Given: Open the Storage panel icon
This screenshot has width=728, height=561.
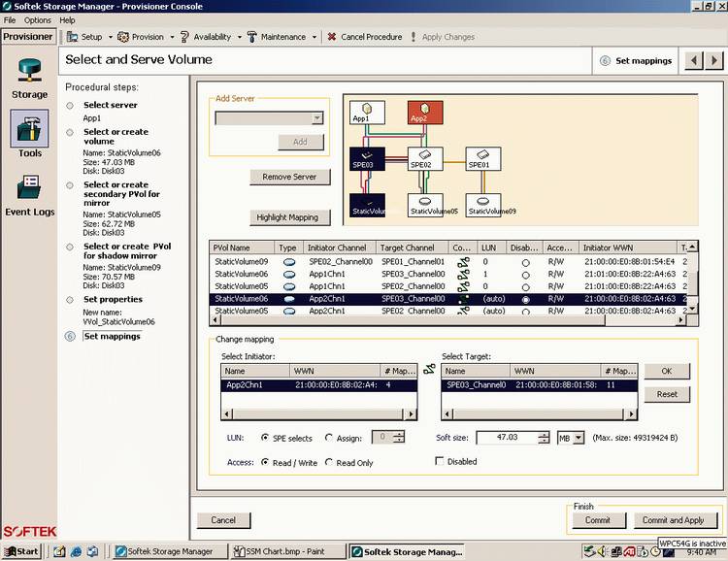Looking at the screenshot, I should point(30,70).
